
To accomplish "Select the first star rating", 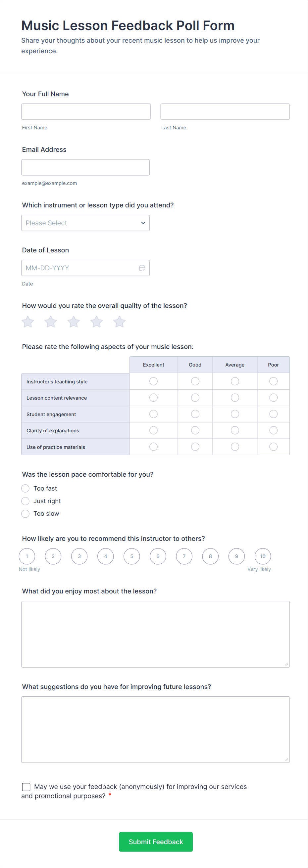I will point(28,322).
